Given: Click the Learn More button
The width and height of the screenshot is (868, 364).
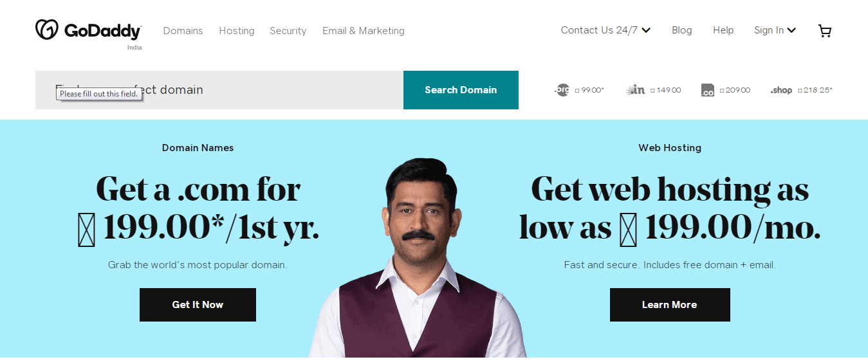Looking at the screenshot, I should 670,305.
